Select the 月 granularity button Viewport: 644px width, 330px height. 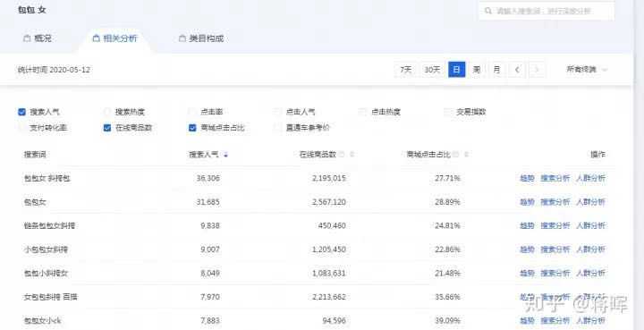pyautogui.click(x=496, y=70)
